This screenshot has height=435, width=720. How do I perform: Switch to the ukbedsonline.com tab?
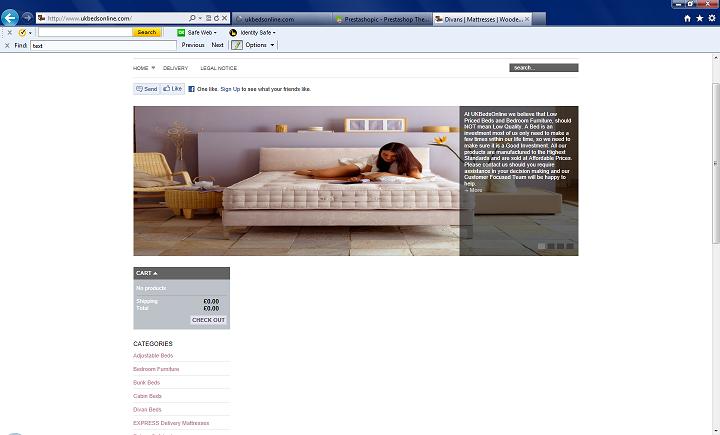(x=281, y=19)
